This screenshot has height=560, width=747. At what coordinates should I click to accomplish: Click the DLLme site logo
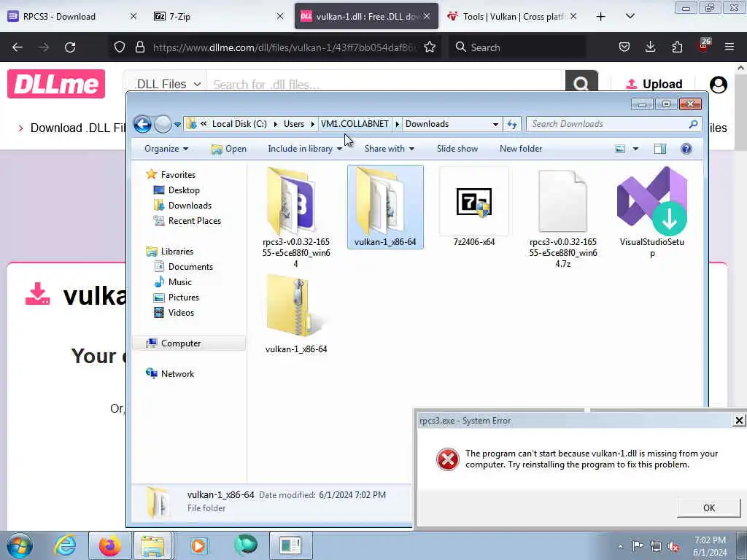[56, 84]
